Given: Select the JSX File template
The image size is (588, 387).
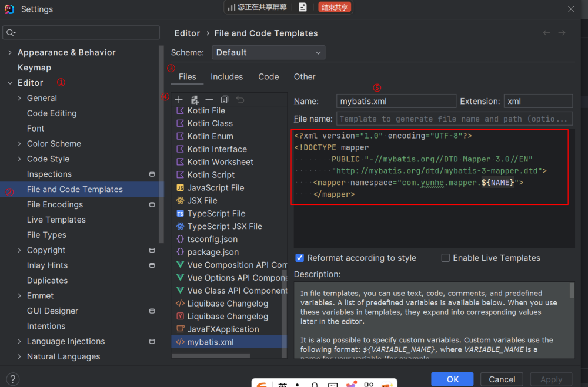Looking at the screenshot, I should [x=202, y=200].
